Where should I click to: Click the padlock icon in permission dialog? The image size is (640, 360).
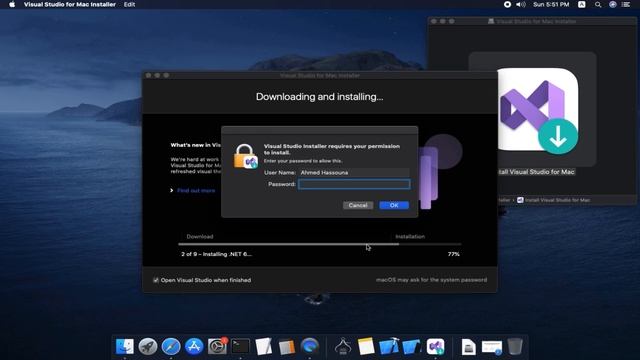tap(245, 156)
